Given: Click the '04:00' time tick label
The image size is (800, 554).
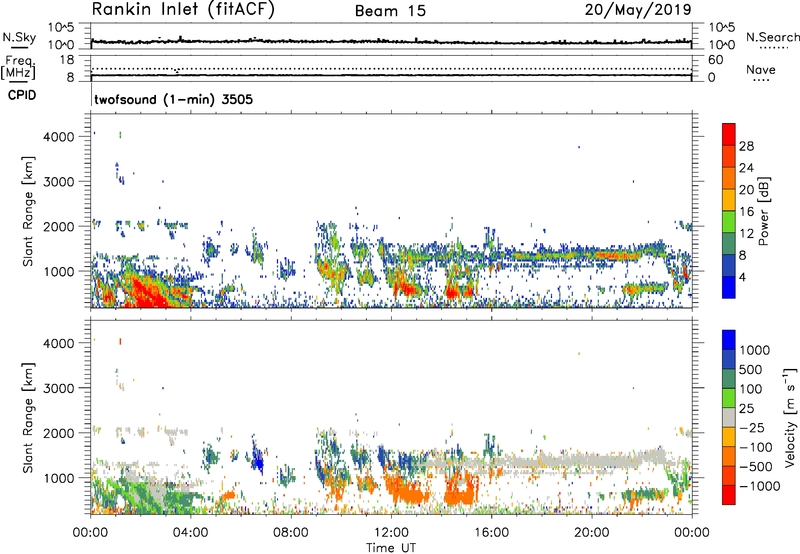Looking at the screenshot, I should pyautogui.click(x=190, y=533).
